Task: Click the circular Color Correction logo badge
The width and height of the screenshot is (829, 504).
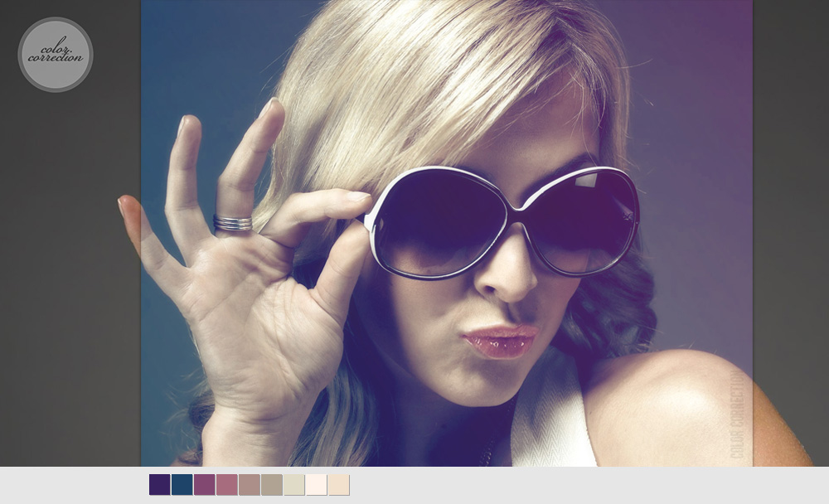Action: click(x=56, y=55)
